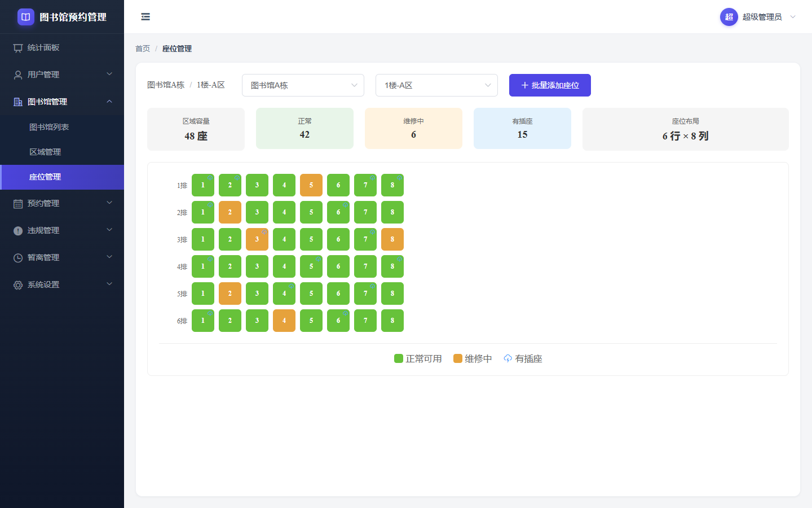
Task: Click the 预约管理 calendar icon
Action: click(x=18, y=204)
